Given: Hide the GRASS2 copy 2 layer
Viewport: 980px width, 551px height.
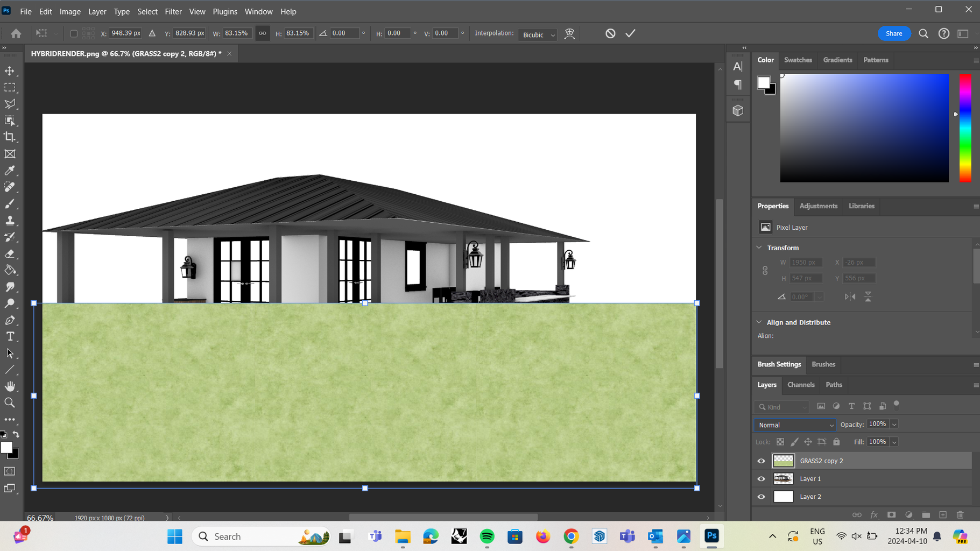Looking at the screenshot, I should click(761, 461).
